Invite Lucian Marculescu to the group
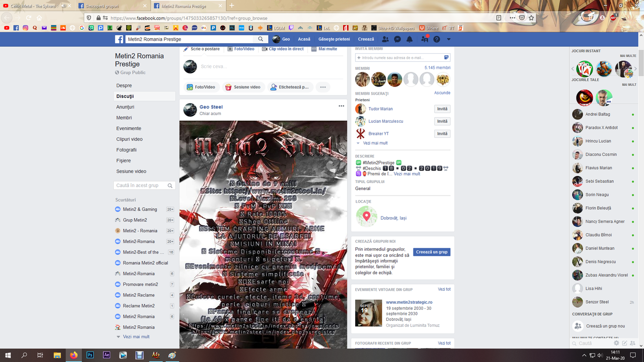The width and height of the screenshot is (644, 362). (x=442, y=121)
